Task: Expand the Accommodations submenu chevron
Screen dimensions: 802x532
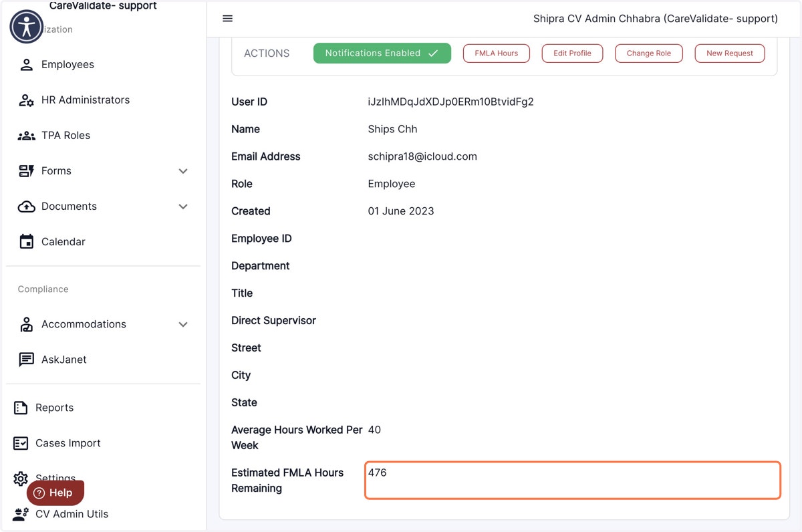Action: [x=183, y=325]
